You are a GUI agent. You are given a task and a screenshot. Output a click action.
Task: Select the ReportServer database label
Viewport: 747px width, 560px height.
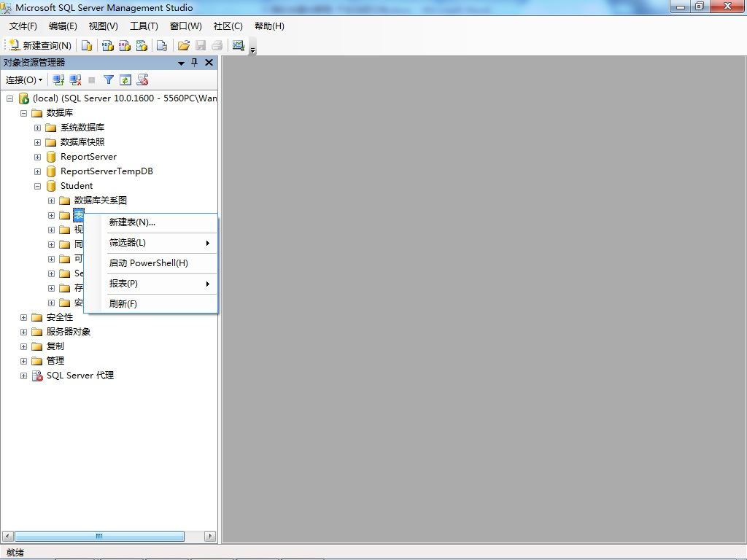point(88,157)
